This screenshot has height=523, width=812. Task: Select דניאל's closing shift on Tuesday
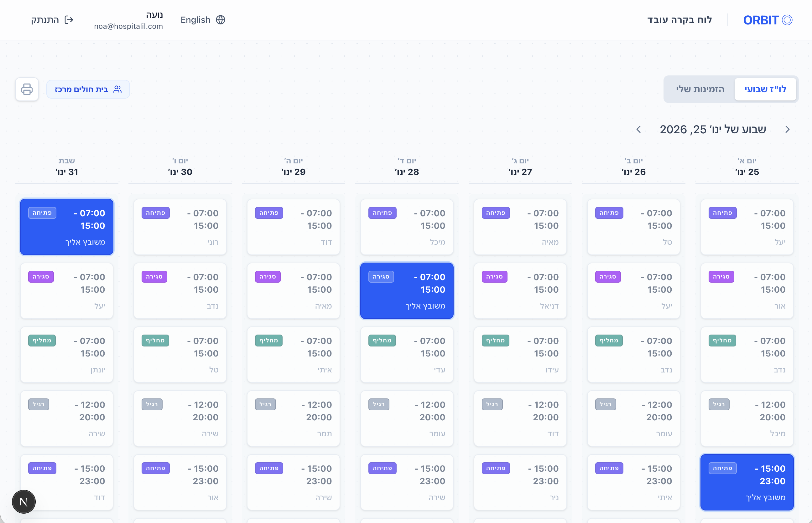coord(520,291)
